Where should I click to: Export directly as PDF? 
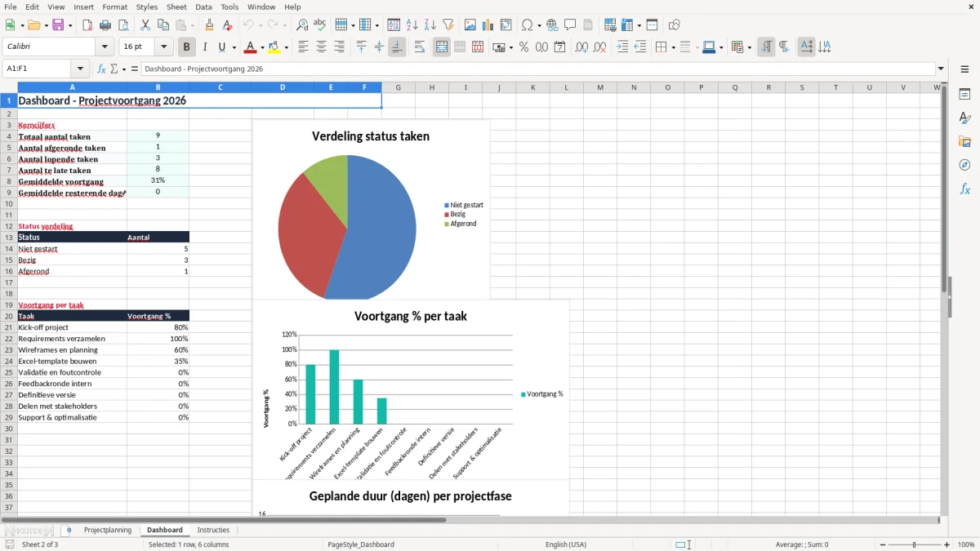[x=87, y=25]
